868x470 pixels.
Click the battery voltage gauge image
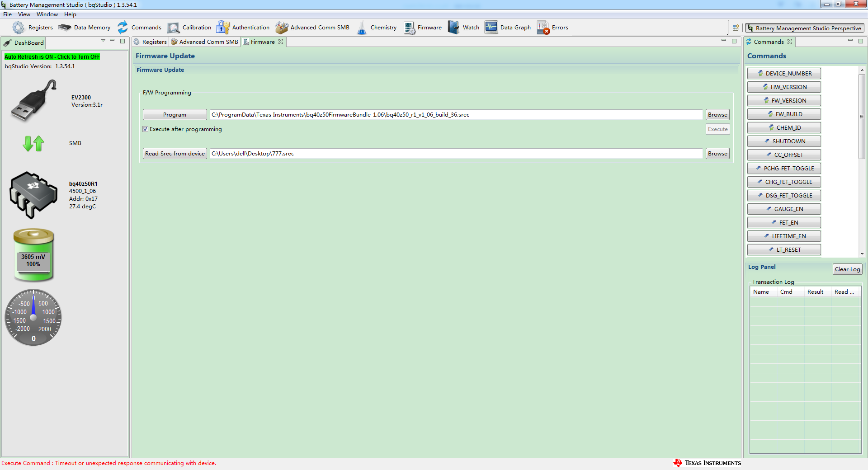[33, 255]
